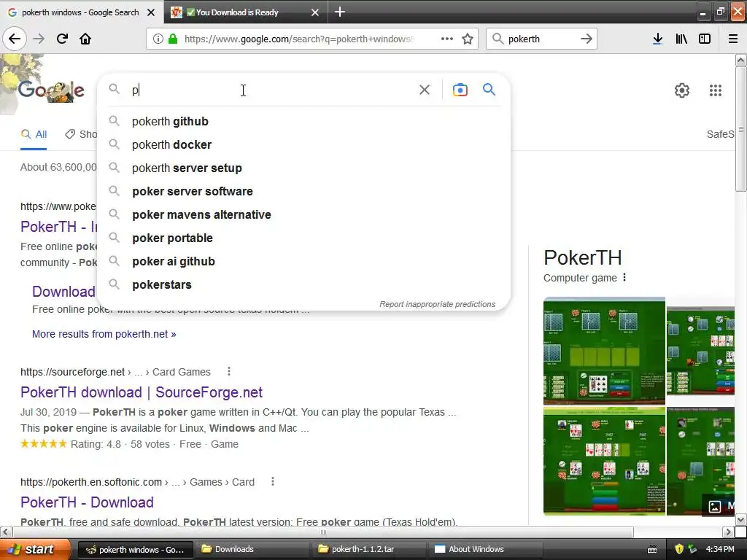Select the All results tab
Viewport: 747px width, 560px height.
(x=34, y=134)
